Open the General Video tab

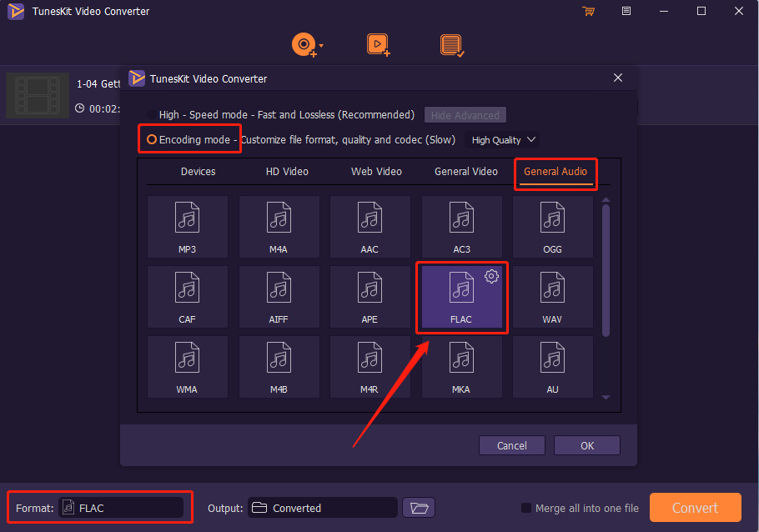point(465,172)
